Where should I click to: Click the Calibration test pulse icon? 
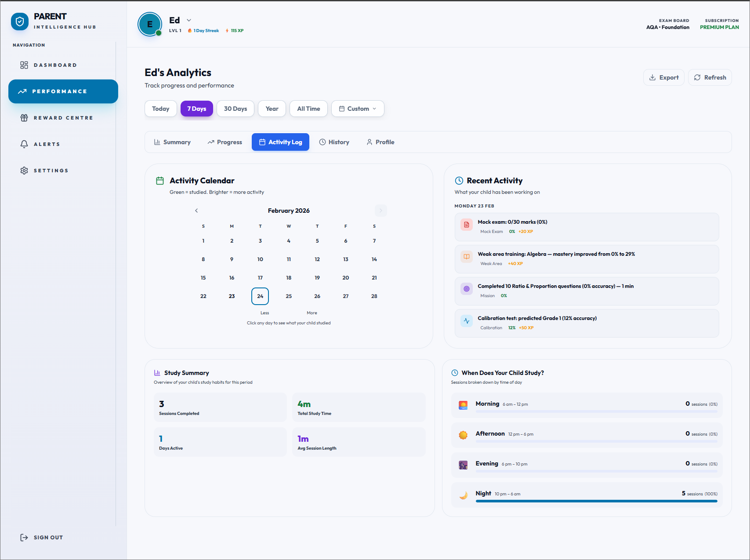coord(466,321)
